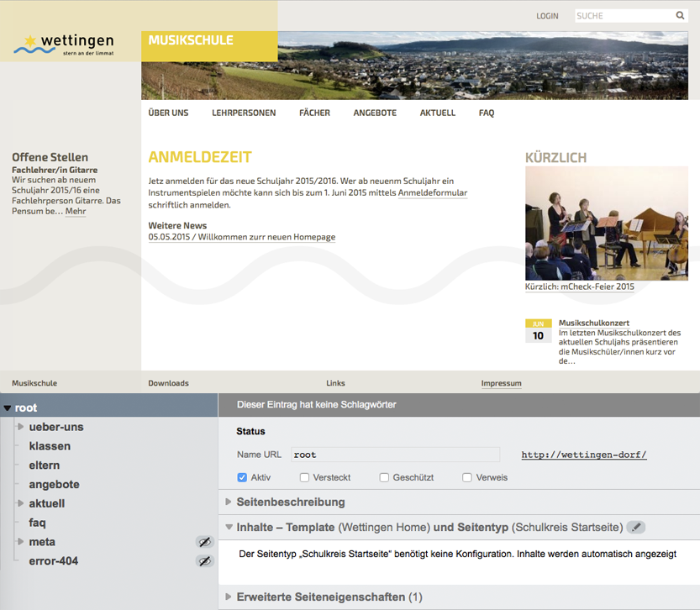Open the FÄCHER menu
Image resolution: width=700 pixels, height=610 pixels.
click(x=315, y=113)
